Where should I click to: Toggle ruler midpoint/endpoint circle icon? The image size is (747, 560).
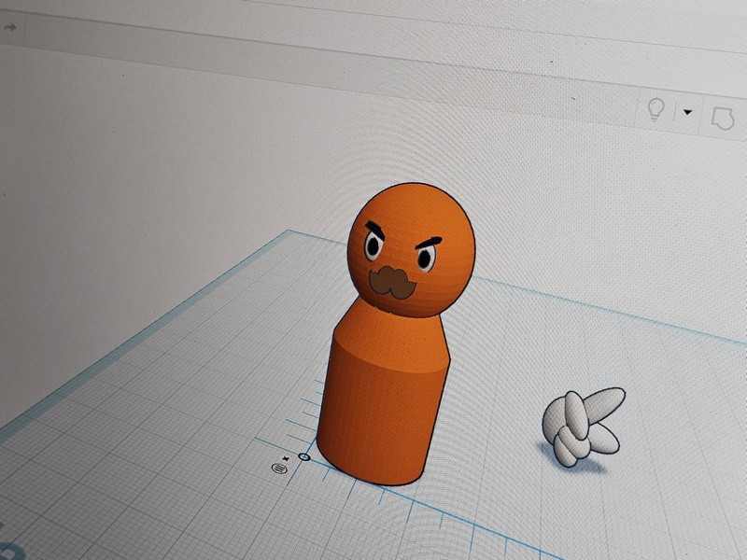pyautogui.click(x=279, y=469)
